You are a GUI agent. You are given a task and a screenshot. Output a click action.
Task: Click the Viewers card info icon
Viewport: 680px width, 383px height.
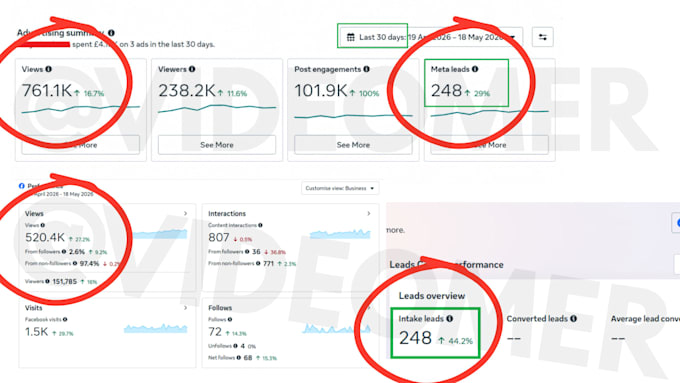[192, 69]
